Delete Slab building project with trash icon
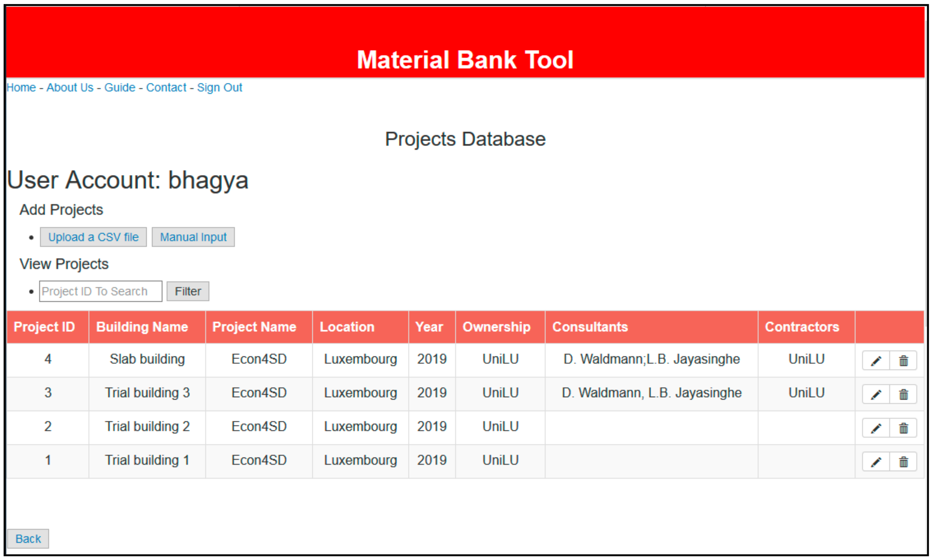Viewport: 933px width, 560px height. point(903,361)
